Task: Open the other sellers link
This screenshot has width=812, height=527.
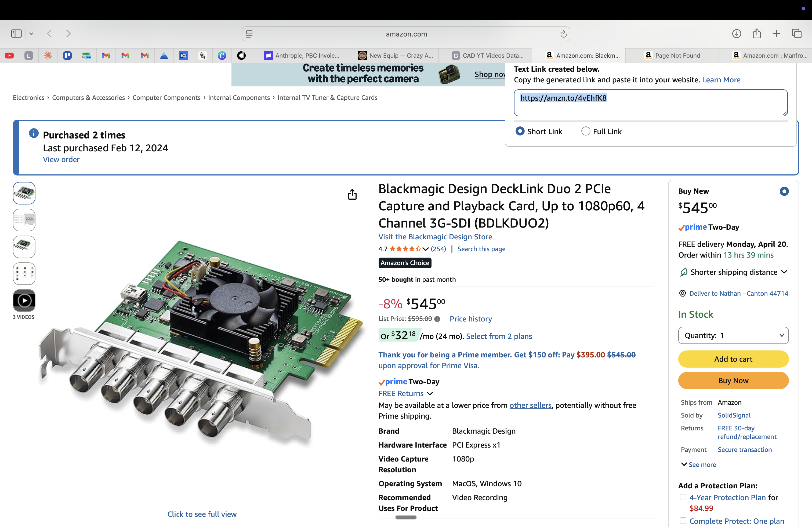Action: tap(530, 405)
